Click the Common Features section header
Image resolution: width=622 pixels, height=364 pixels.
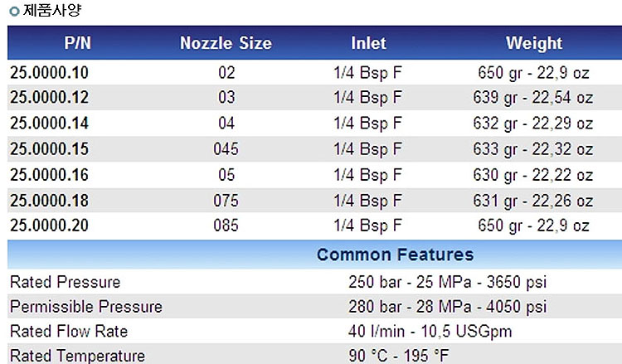(x=396, y=255)
